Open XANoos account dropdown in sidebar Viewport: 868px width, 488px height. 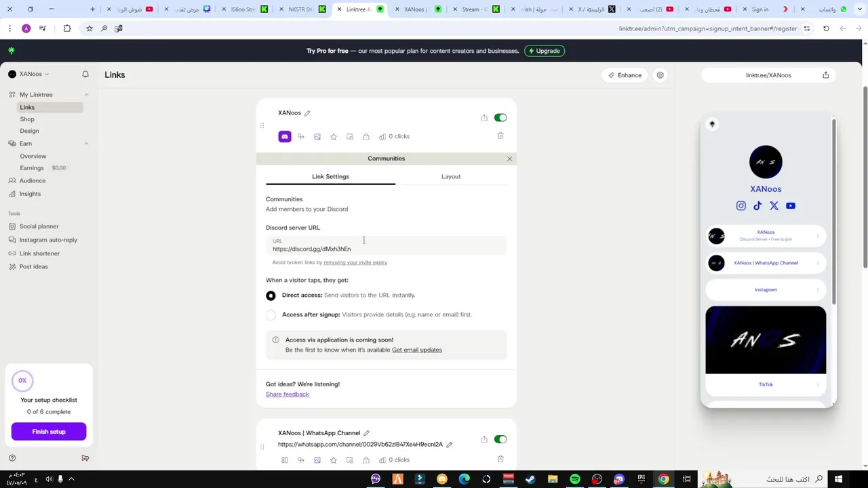(x=28, y=74)
